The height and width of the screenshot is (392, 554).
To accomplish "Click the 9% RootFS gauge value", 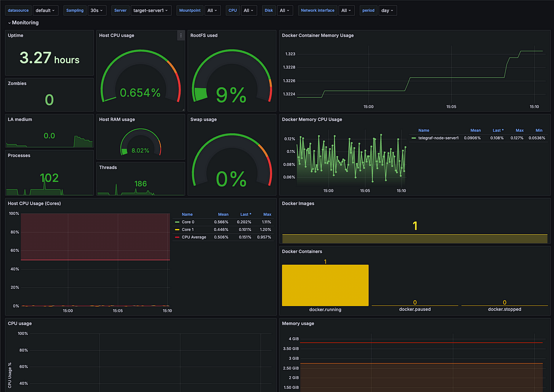I will 231,95.
